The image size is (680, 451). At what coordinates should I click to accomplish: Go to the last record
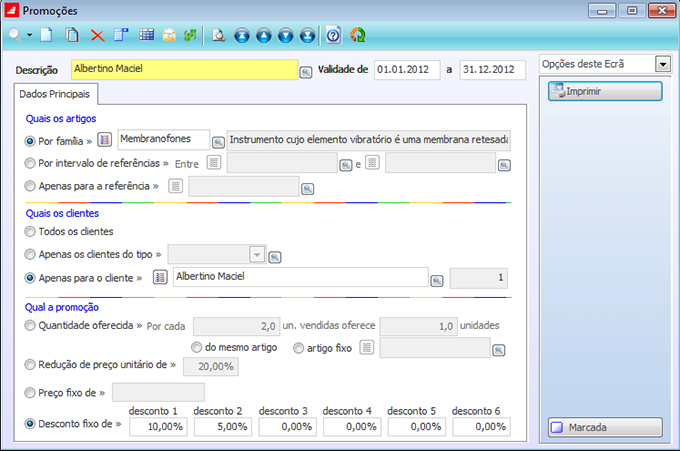click(307, 36)
